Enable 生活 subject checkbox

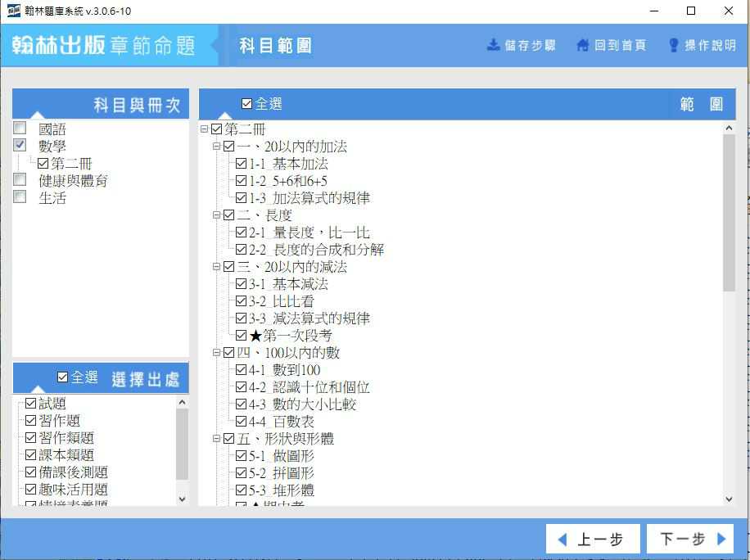tap(20, 196)
